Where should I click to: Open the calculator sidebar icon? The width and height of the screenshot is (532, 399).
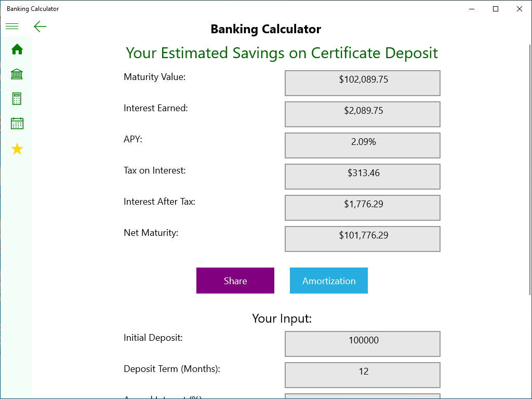click(17, 99)
